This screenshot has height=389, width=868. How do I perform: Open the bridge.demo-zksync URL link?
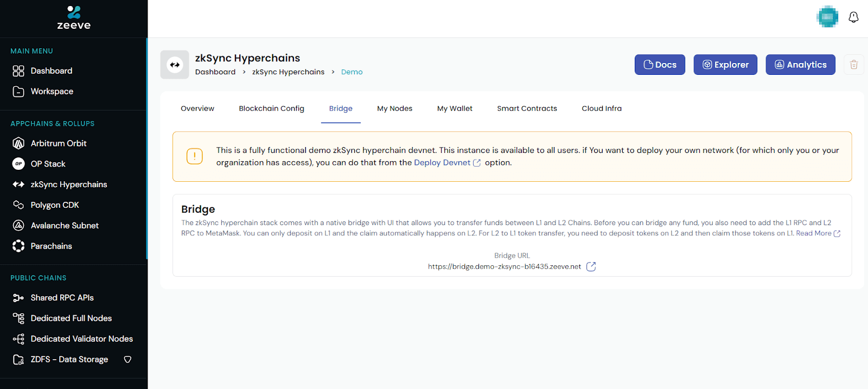click(505, 266)
